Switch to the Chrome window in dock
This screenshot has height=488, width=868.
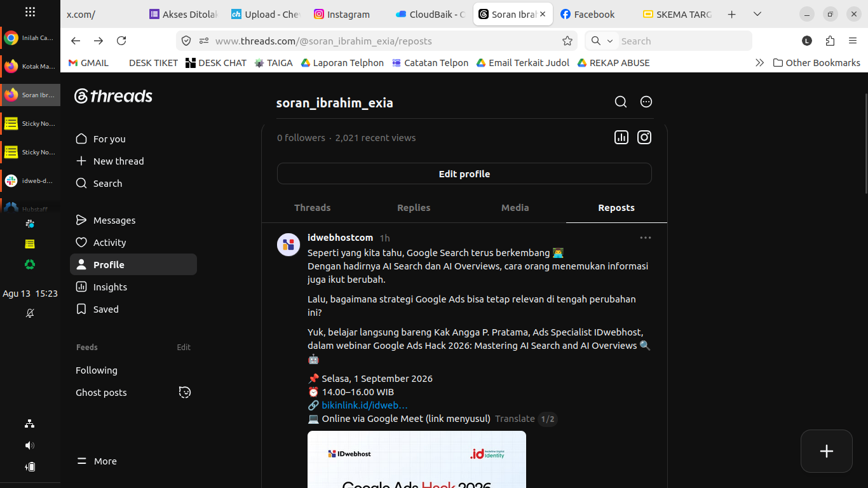pos(31,38)
